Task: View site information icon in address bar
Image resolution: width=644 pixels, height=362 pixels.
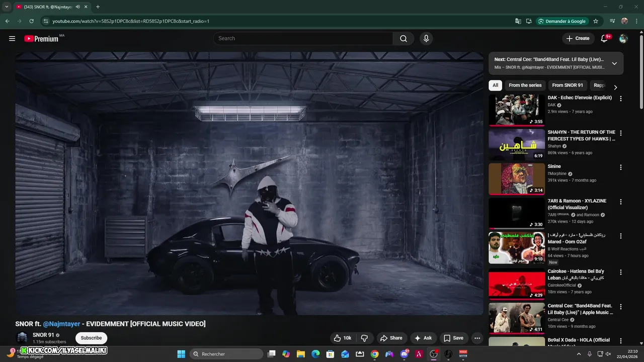Action: 46,21
